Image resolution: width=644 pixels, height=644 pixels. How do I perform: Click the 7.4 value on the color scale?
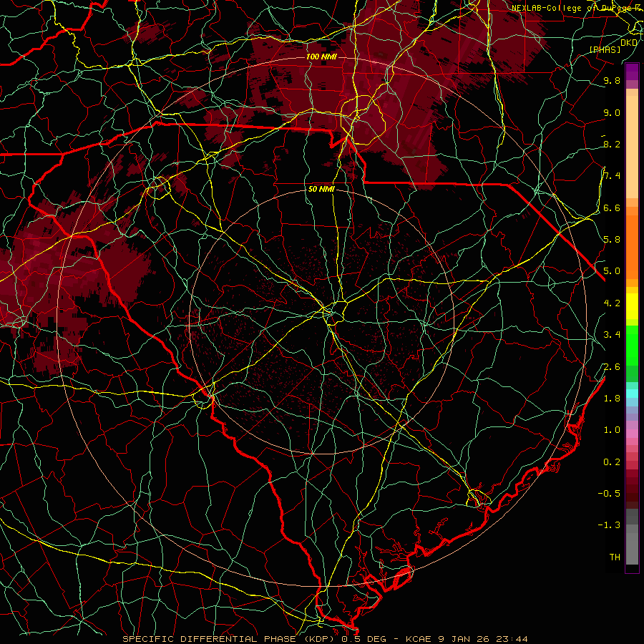pyautogui.click(x=612, y=176)
